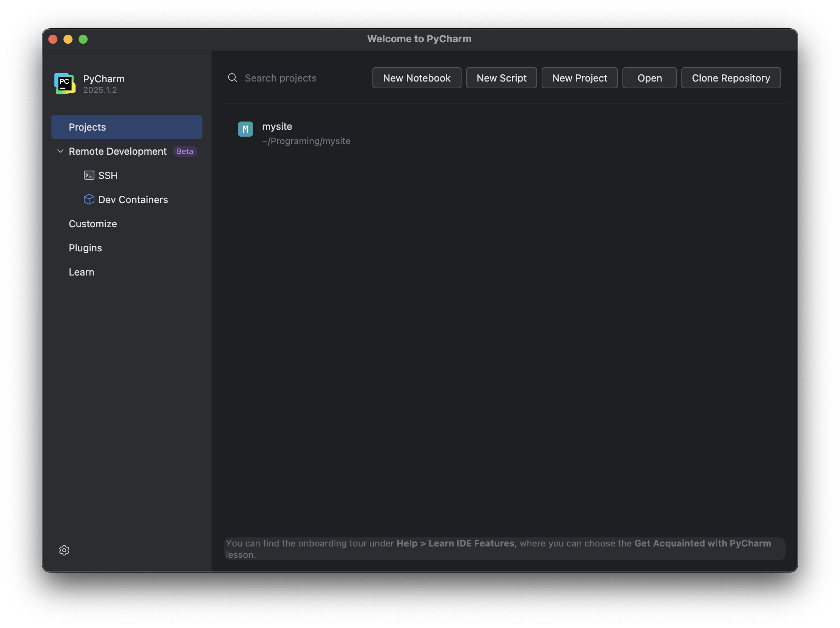This screenshot has width=840, height=628.
Task: Click the search magnifier icon
Action: 232,78
